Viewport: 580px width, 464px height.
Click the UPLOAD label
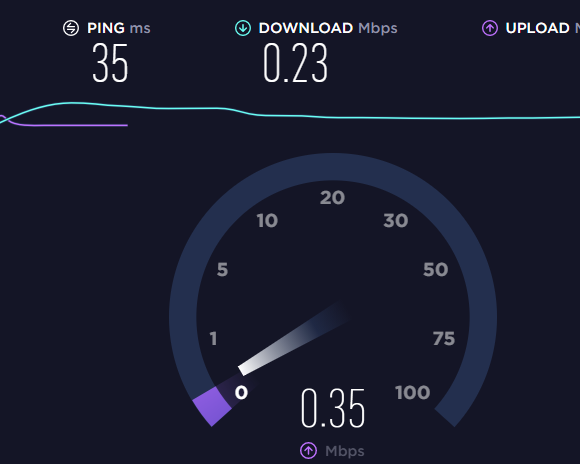point(537,28)
